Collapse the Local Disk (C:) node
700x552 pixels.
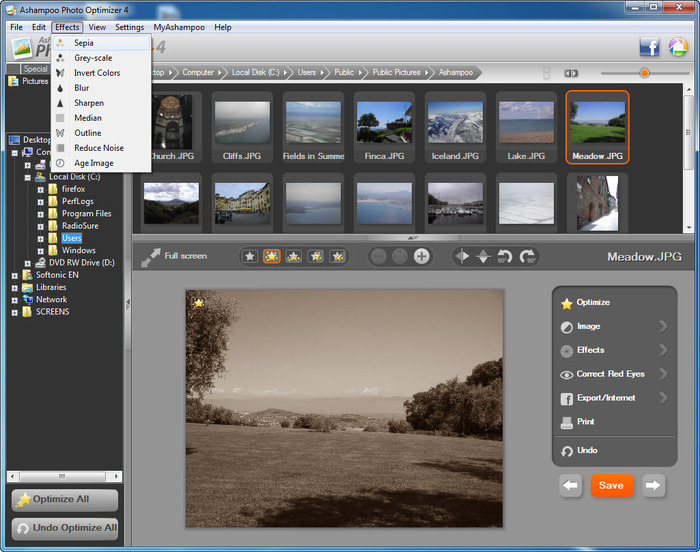pyautogui.click(x=28, y=177)
